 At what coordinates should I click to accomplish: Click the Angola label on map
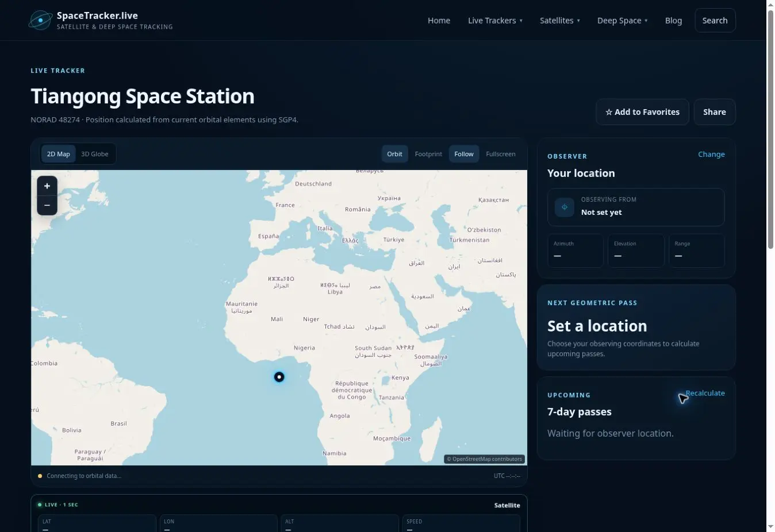[340, 415]
